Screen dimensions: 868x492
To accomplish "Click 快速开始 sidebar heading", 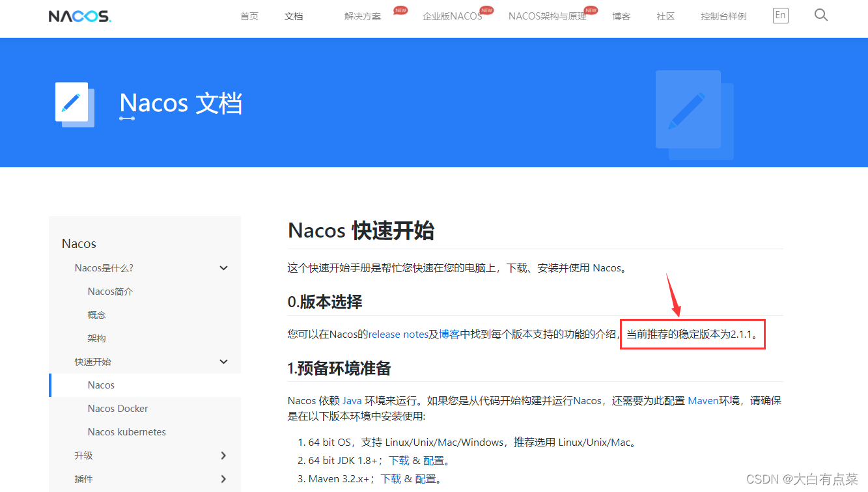I will point(93,362).
